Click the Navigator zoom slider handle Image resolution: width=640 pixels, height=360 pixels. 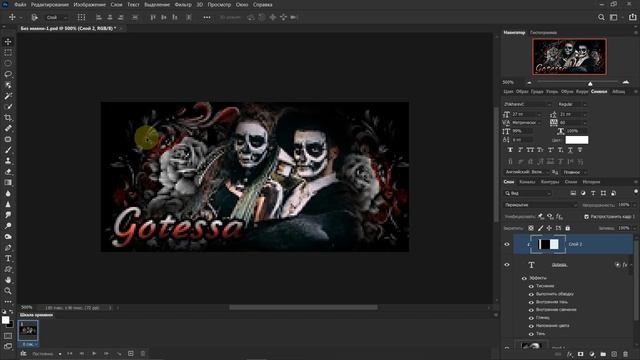coord(590,83)
